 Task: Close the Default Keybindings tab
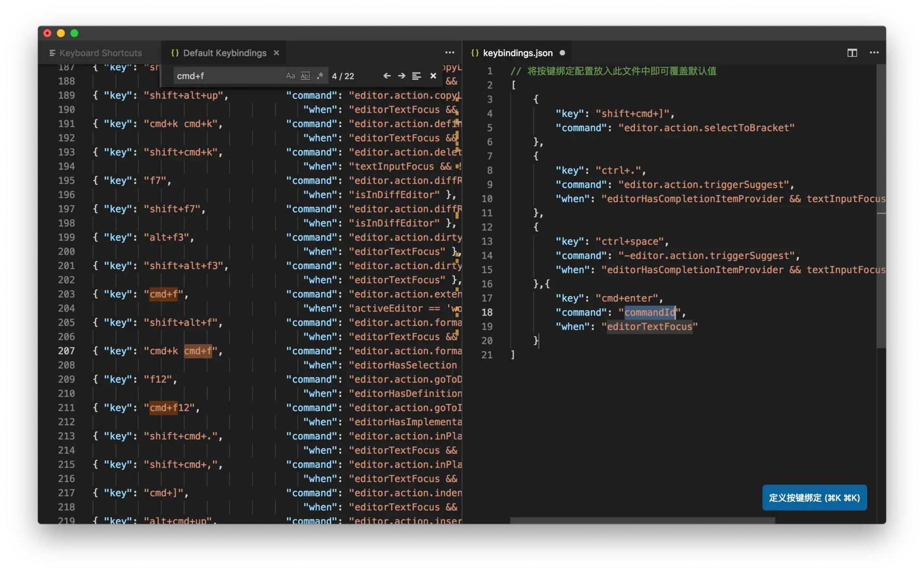coord(276,53)
